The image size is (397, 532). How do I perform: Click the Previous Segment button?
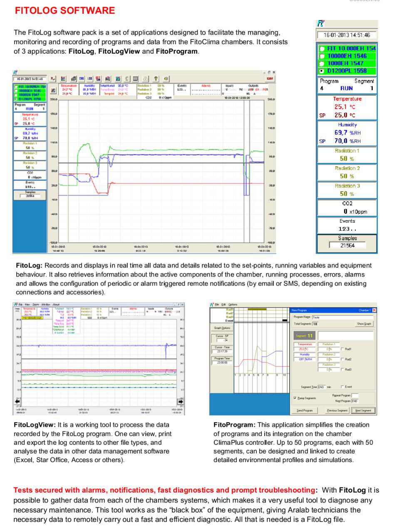[x=337, y=410]
